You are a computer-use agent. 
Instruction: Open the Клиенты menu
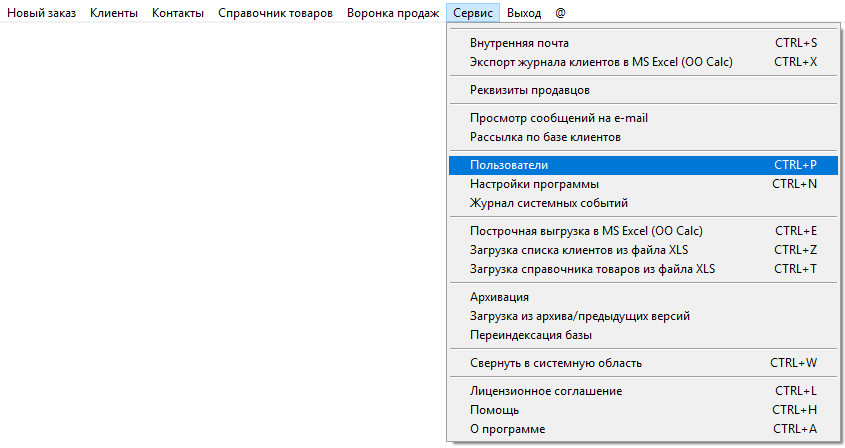(114, 14)
